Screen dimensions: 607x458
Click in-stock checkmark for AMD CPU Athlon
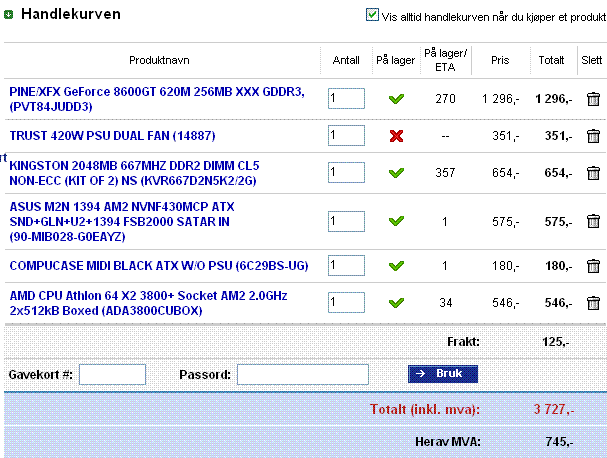[396, 303]
